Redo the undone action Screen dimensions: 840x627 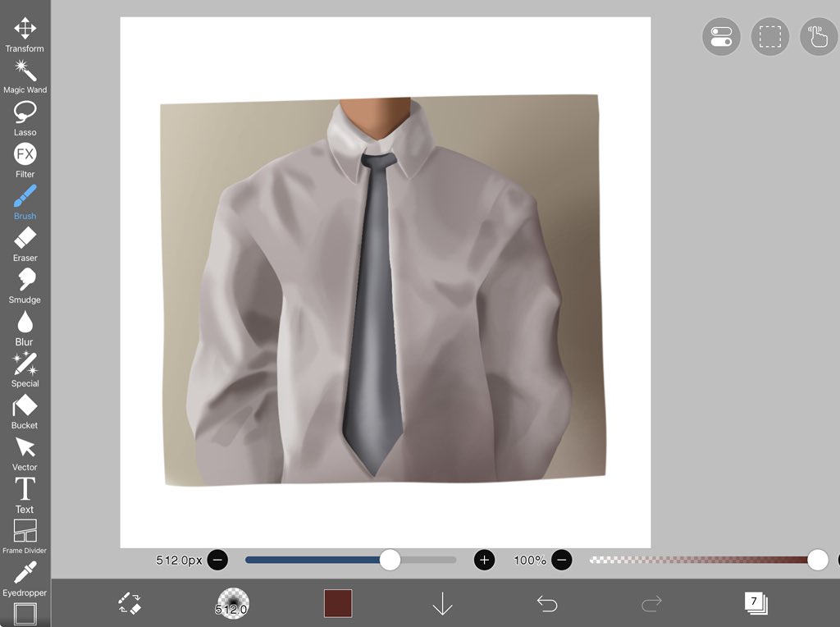[651, 603]
